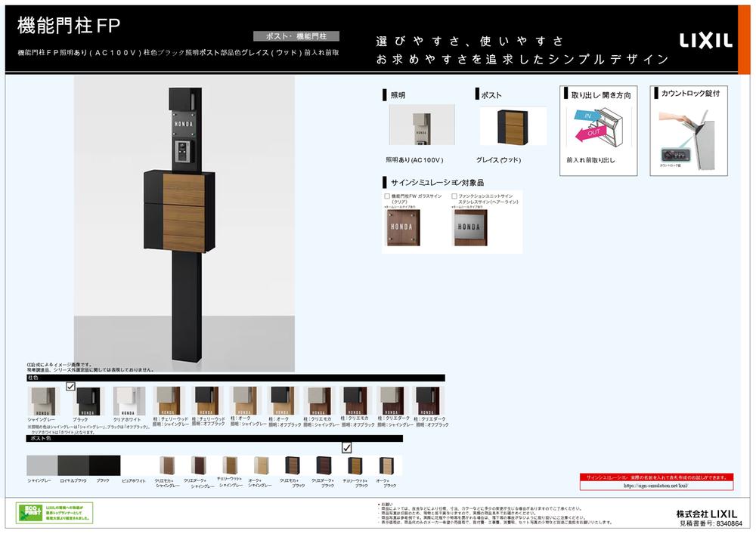This screenshot has width=756, height=534.
Task: Toggle the ブラック pillar color checkbox
Action: pyautogui.click(x=70, y=386)
